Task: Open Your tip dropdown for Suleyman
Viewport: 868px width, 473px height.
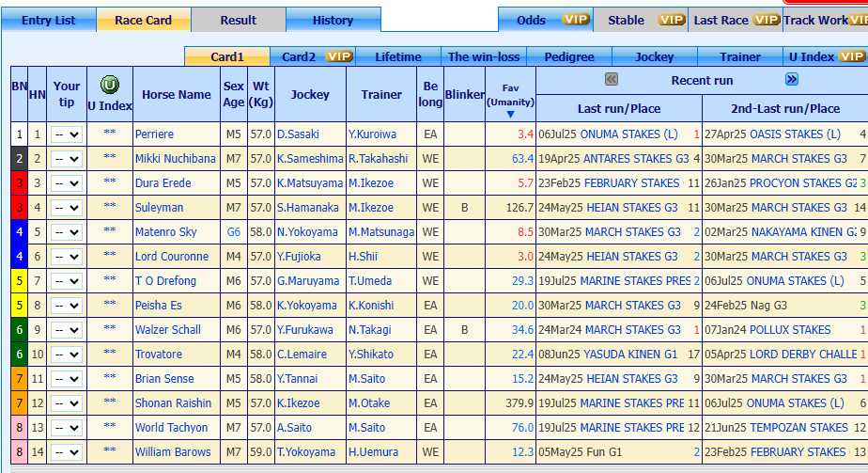Action: (x=67, y=208)
